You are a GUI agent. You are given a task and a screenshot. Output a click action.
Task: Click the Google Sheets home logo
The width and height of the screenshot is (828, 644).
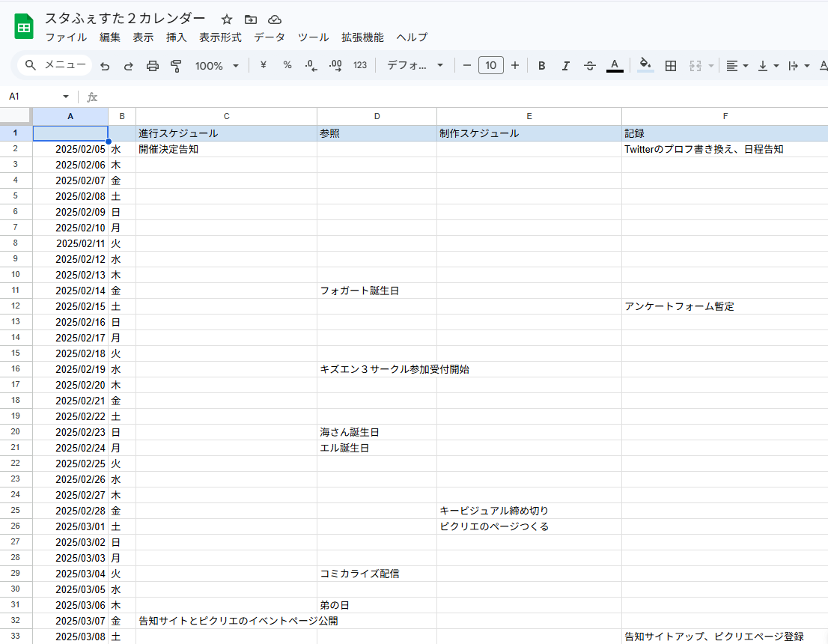(24, 28)
